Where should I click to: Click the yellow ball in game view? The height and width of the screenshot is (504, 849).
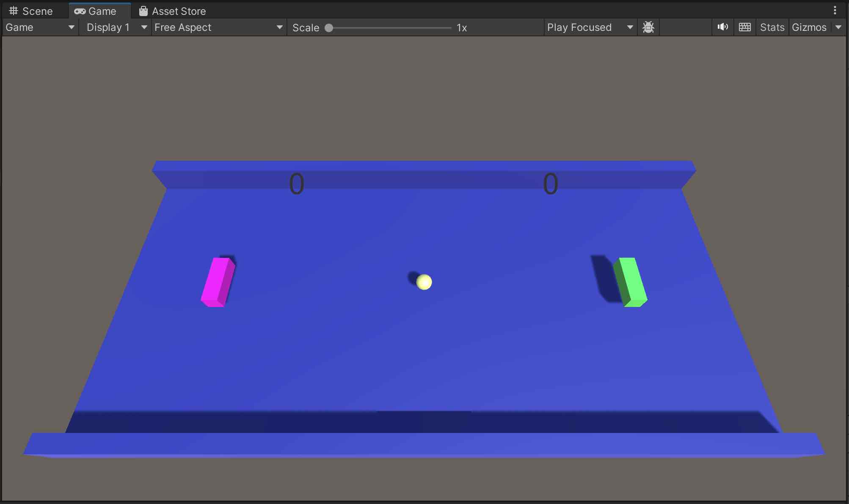point(424,282)
